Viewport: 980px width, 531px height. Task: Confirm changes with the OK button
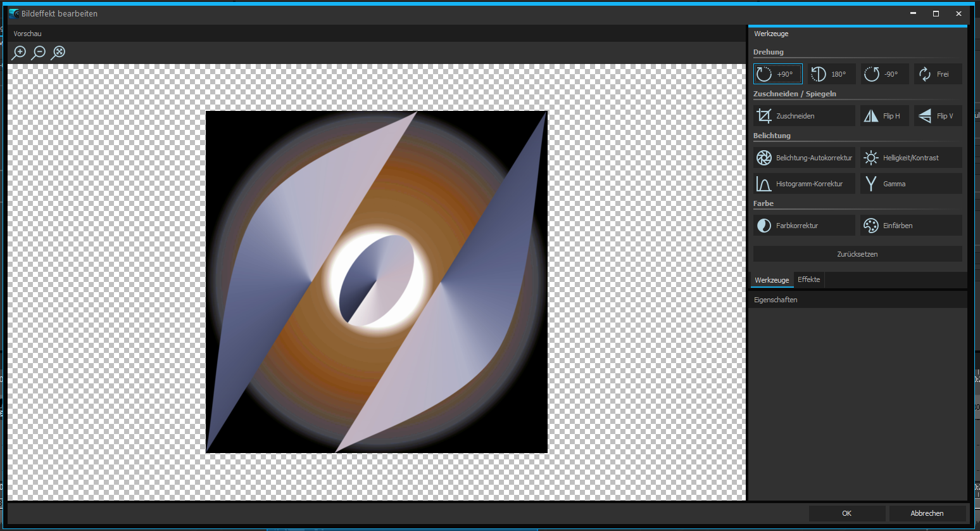tap(846, 513)
